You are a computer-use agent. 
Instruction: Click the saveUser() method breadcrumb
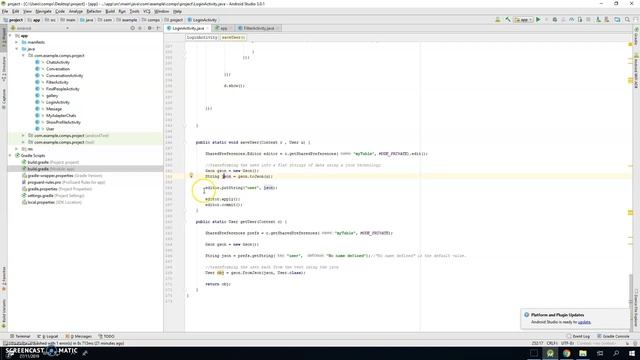coord(233,37)
